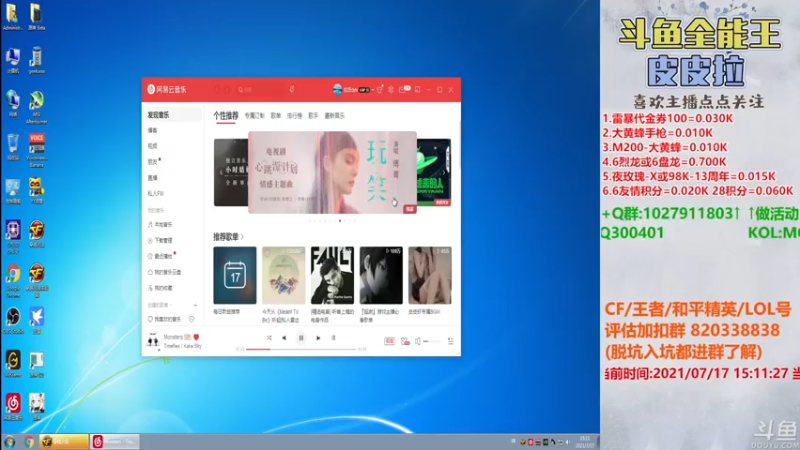Screen dimensions: 800x450
Task: Toggle desktop lyrics button
Action: pos(333,338)
